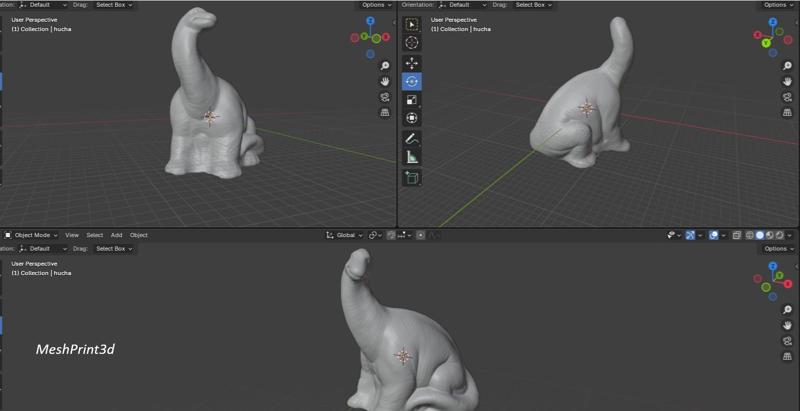Click the highlighted Rotate tool in toolbar
This screenshot has width=800, height=411.
(x=412, y=82)
